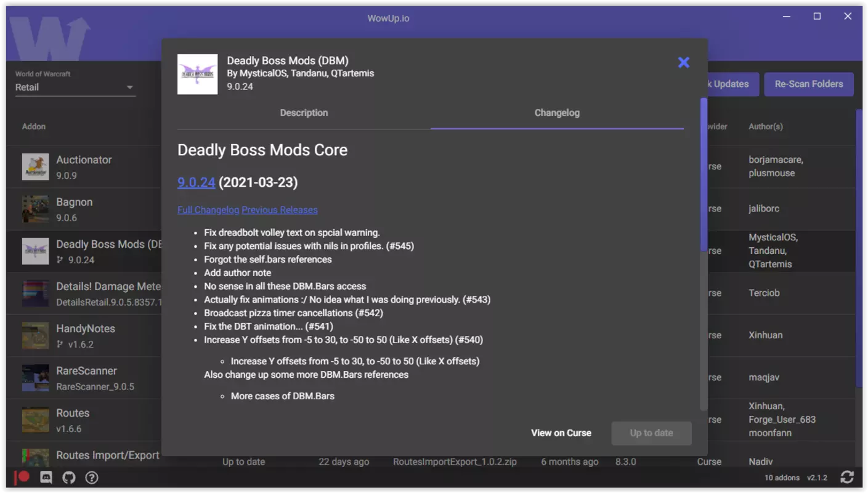
Task: Click 'Fix dreadbolt volley text' changelog entry
Action: click(292, 233)
